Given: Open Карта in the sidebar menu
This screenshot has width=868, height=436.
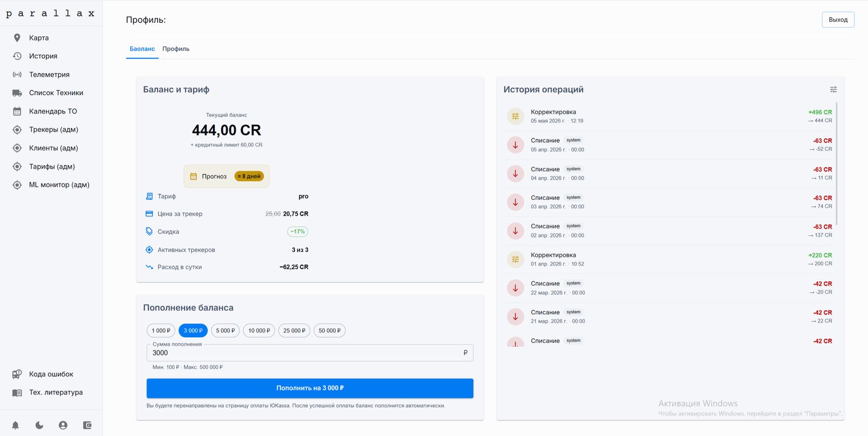Looking at the screenshot, I should point(51,37).
